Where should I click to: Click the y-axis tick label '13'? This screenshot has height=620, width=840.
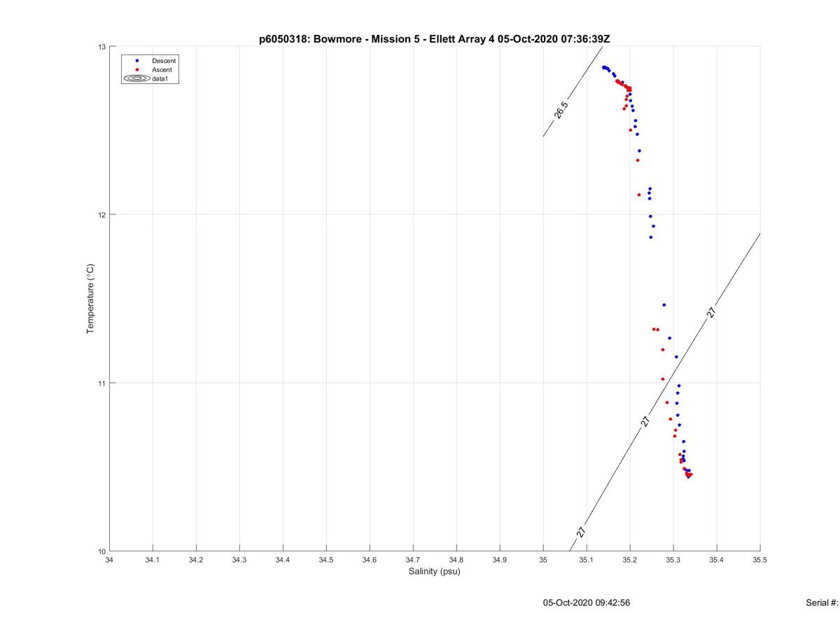click(101, 47)
